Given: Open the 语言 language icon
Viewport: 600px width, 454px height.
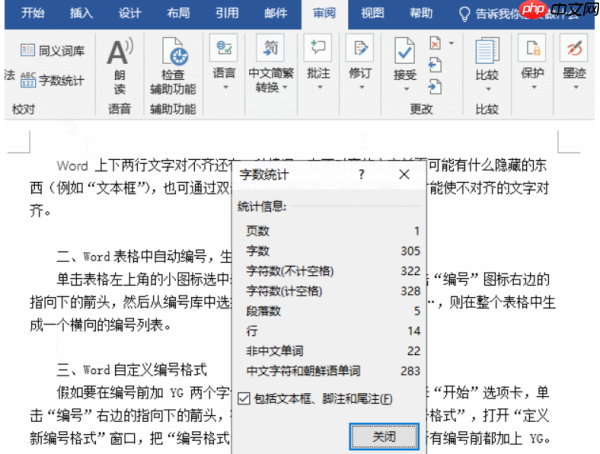Looking at the screenshot, I should point(224,48).
